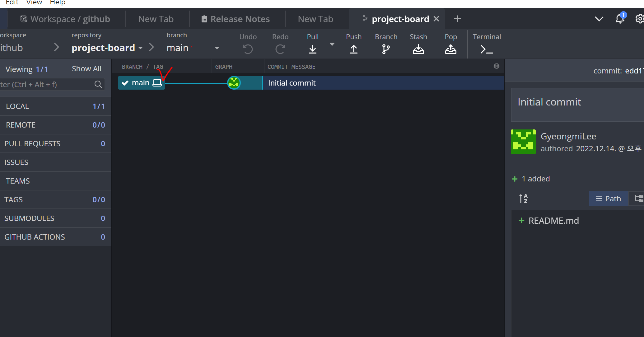
Task: Switch file list to tree view
Action: click(x=638, y=199)
